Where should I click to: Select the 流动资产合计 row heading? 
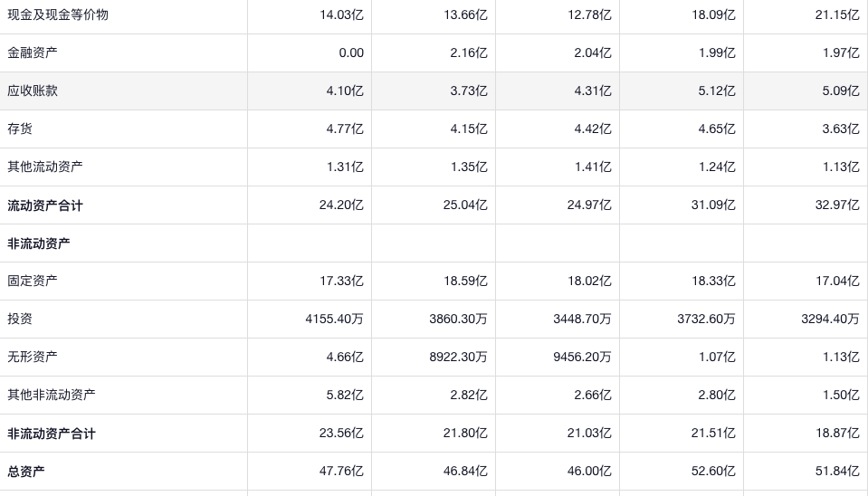(45, 205)
